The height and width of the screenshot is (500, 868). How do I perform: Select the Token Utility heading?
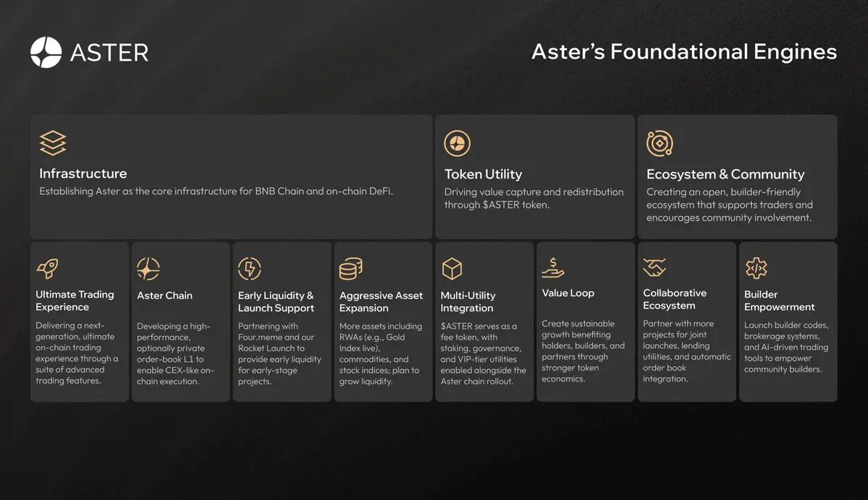coord(483,174)
